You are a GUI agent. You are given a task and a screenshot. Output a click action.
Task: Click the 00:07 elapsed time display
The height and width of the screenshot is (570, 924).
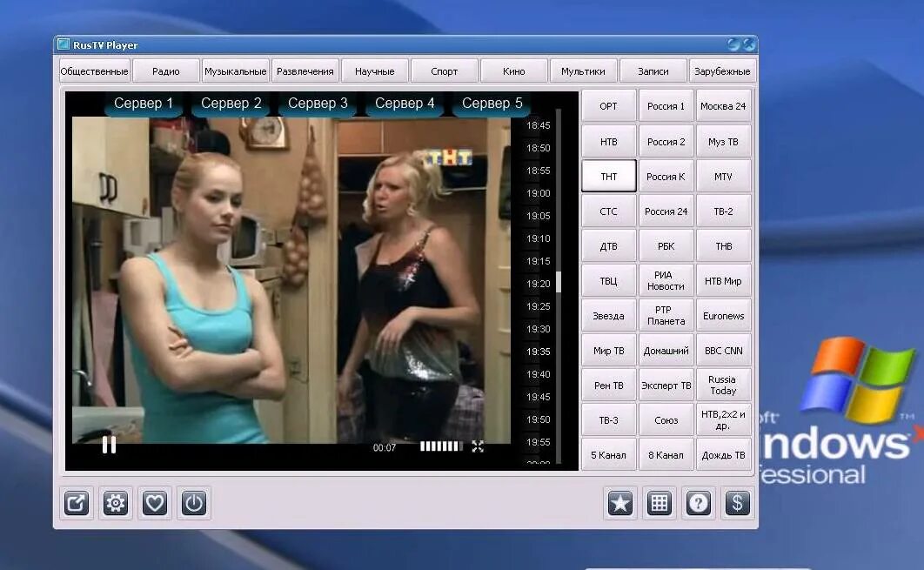385,447
